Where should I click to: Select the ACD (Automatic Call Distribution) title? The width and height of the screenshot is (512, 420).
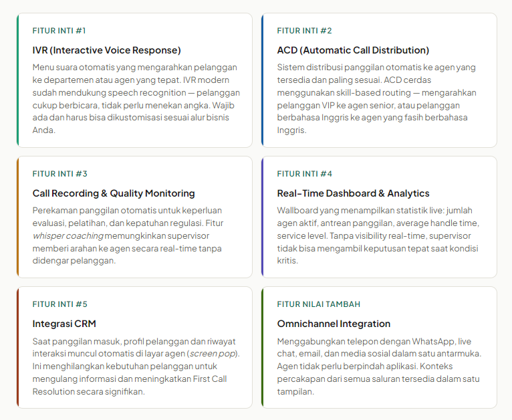tap(353, 50)
